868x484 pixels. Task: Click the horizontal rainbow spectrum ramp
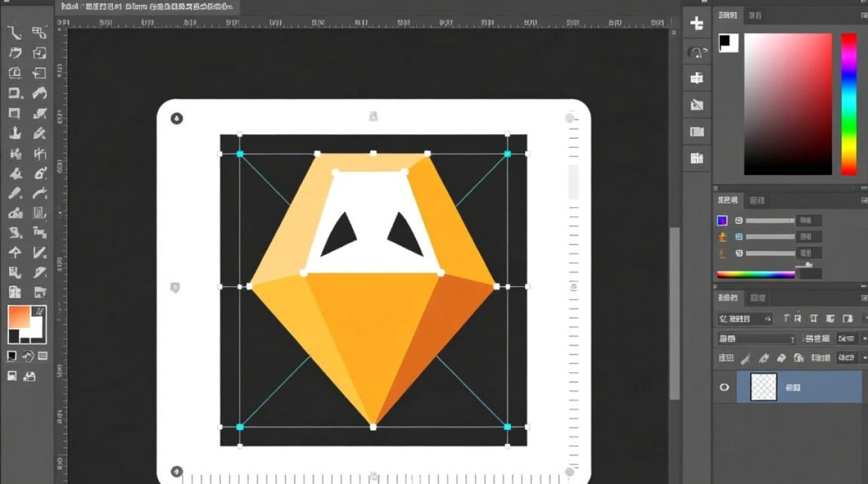click(756, 274)
